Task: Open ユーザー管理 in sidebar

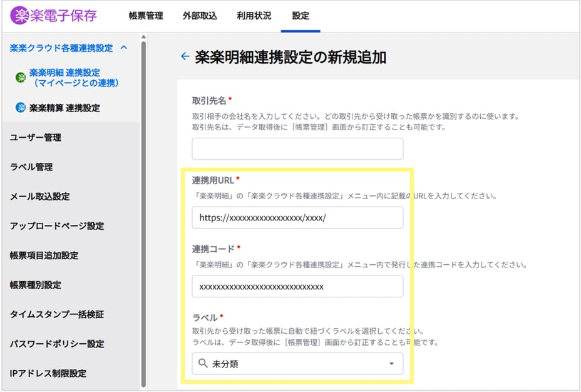Action: coord(36,138)
